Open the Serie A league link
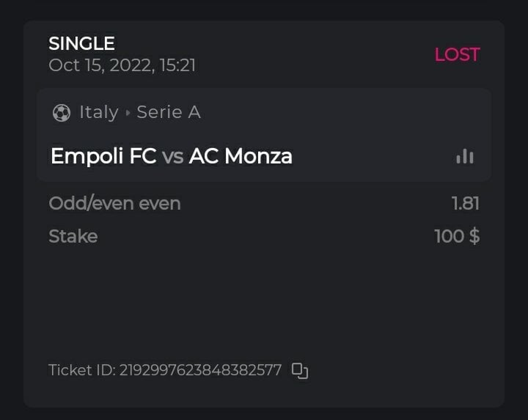528x420 pixels. pyautogui.click(x=169, y=112)
